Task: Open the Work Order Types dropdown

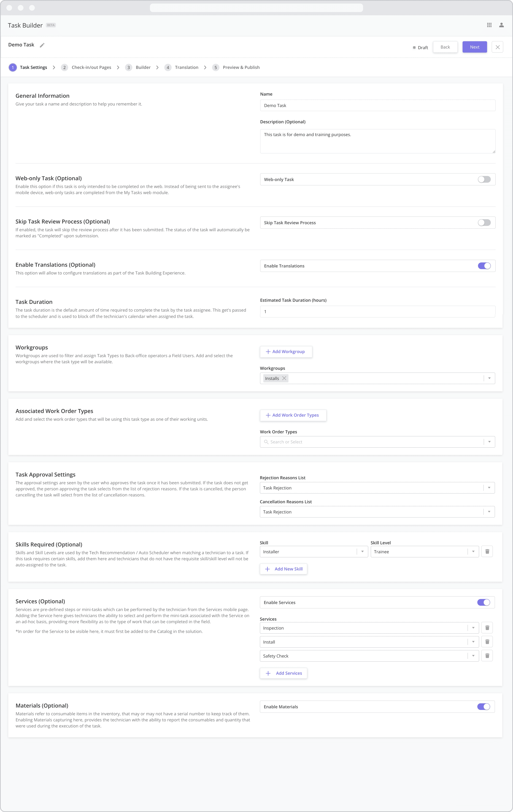Action: tap(489, 442)
